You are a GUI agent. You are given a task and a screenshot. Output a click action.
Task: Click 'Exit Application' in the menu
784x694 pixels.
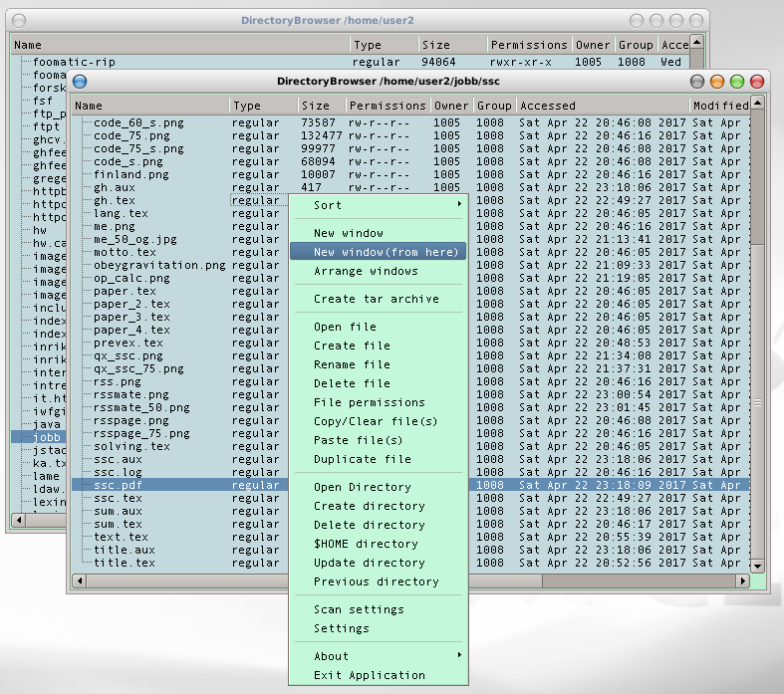point(369,675)
